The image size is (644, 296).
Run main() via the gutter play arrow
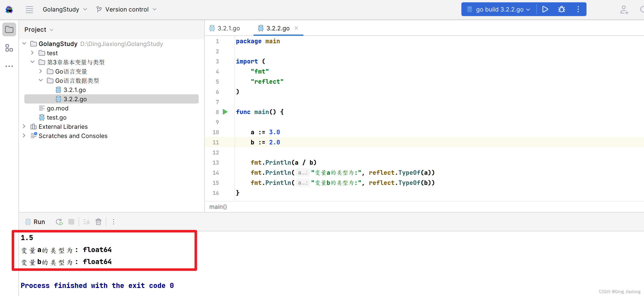coord(225,112)
